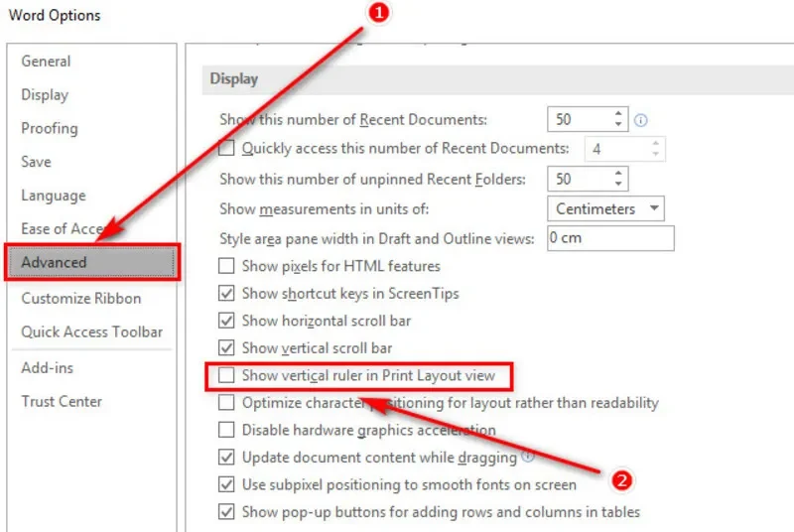
Task: Open the Add-ins category
Action: click(x=47, y=367)
